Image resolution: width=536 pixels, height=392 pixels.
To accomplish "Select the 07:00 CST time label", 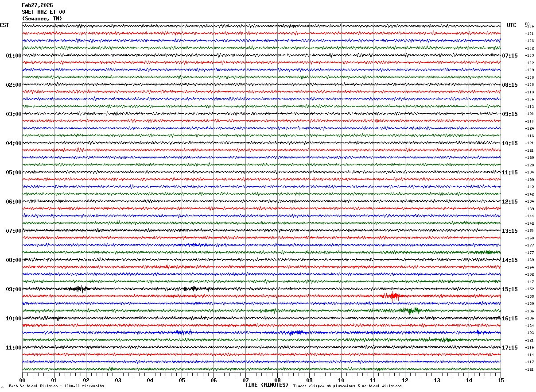I will click(14, 231).
